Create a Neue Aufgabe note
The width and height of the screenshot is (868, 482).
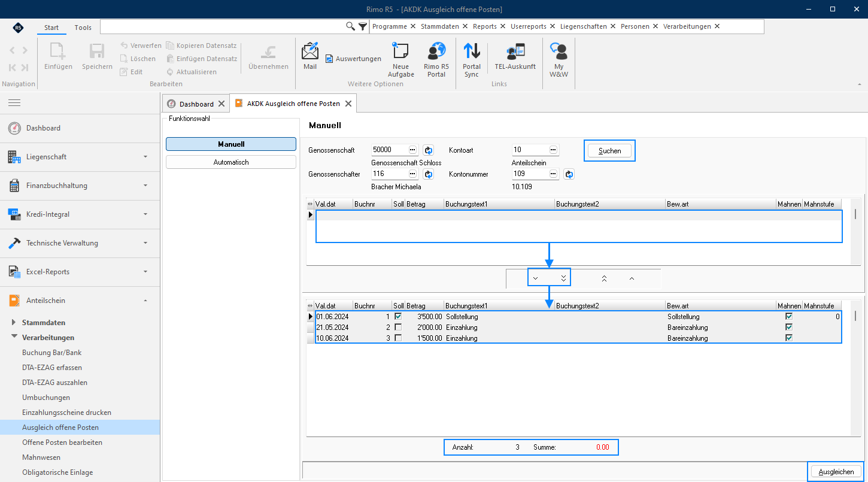[400, 59]
